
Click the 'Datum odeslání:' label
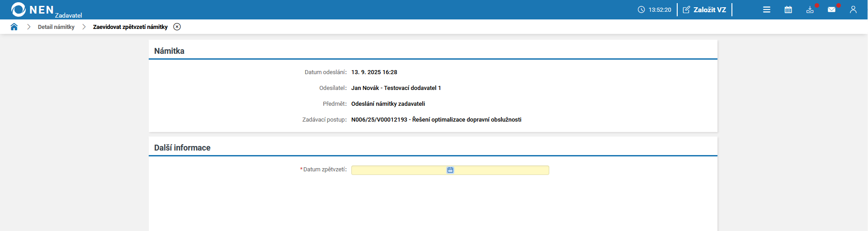coord(325,72)
